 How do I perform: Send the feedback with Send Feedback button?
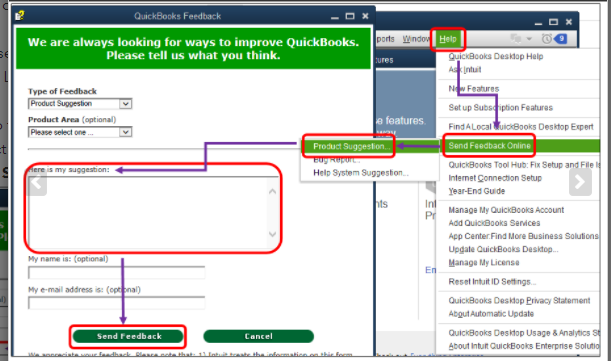pos(128,336)
